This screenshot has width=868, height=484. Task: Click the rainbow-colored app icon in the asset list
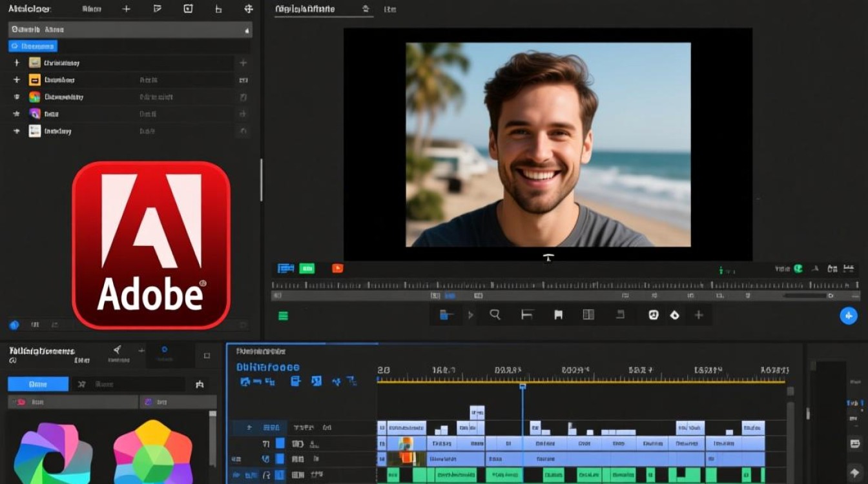(34, 97)
